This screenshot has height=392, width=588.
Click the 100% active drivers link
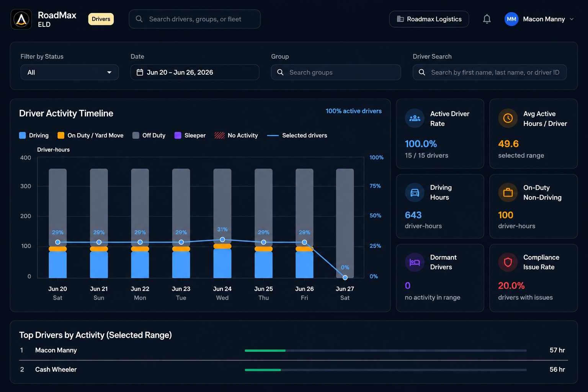pyautogui.click(x=354, y=111)
